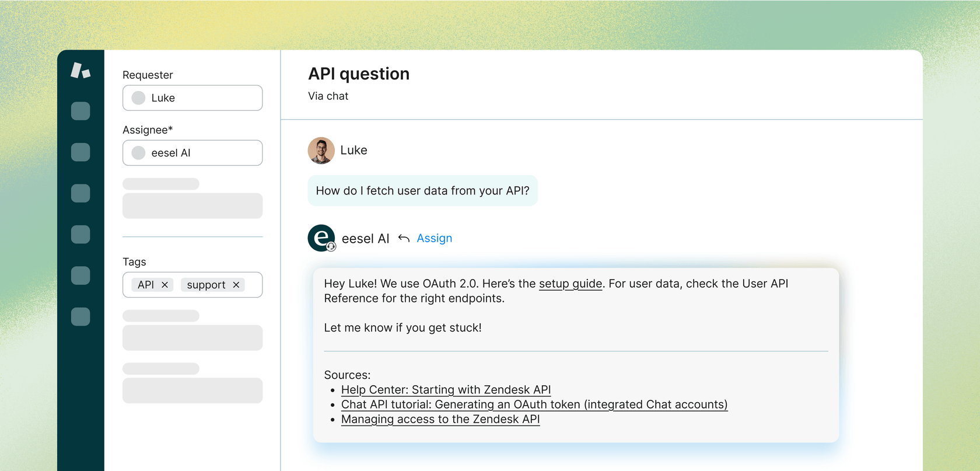
Task: Click the eesel AI avatar logo
Action: coord(321,238)
